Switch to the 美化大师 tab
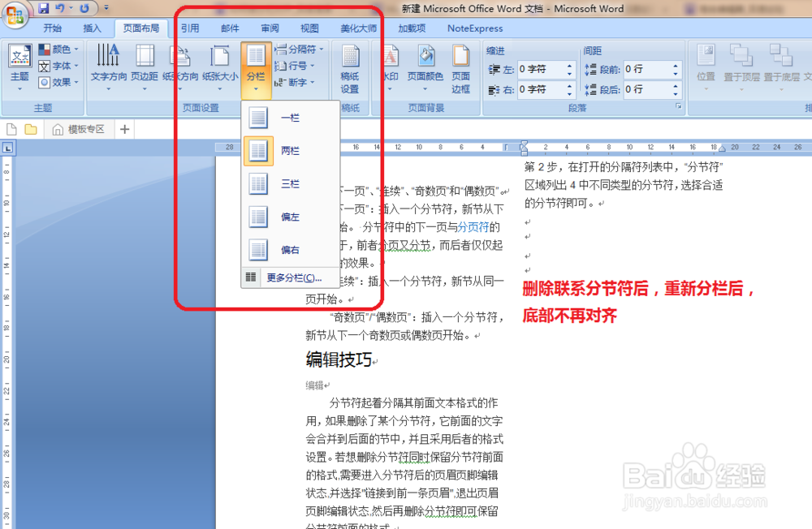This screenshot has width=812, height=529. point(358,28)
